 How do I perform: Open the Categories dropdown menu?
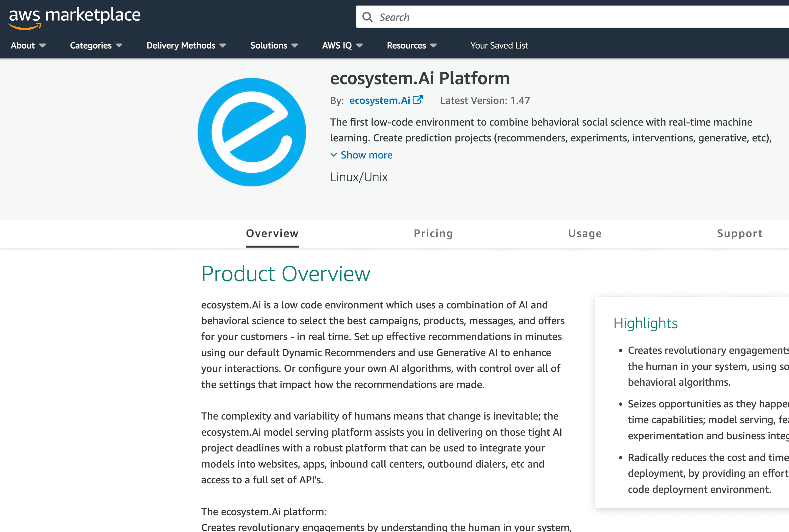(x=96, y=45)
